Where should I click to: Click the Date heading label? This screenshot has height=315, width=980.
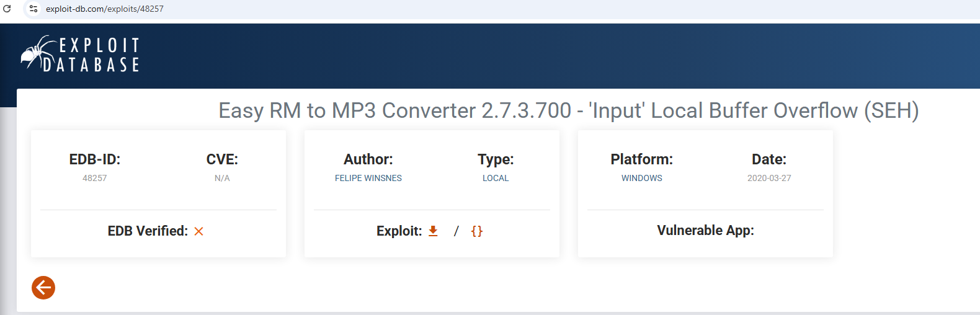(x=768, y=159)
